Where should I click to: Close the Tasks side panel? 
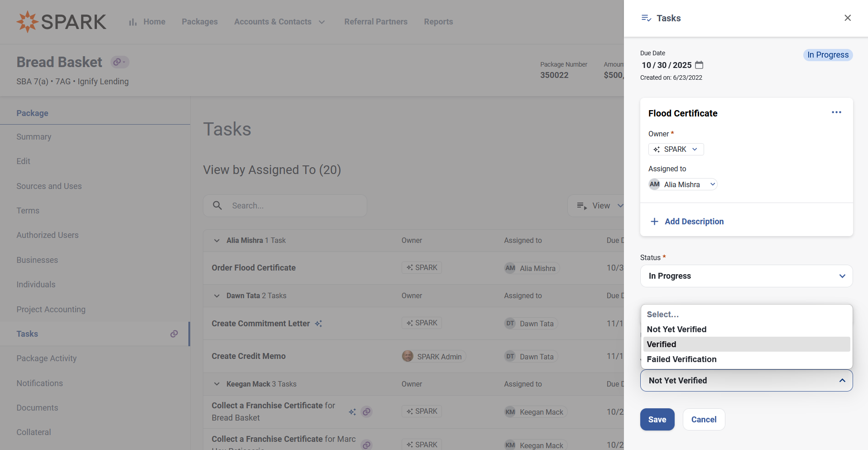tap(847, 18)
